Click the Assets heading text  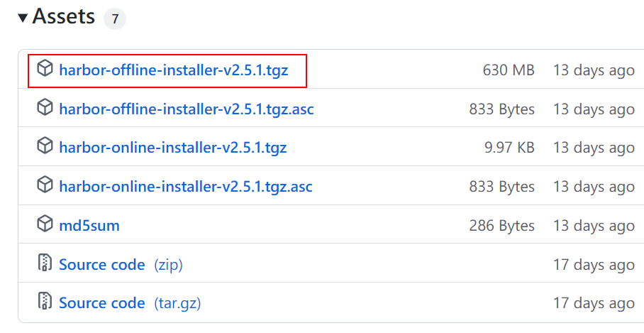pos(64,16)
